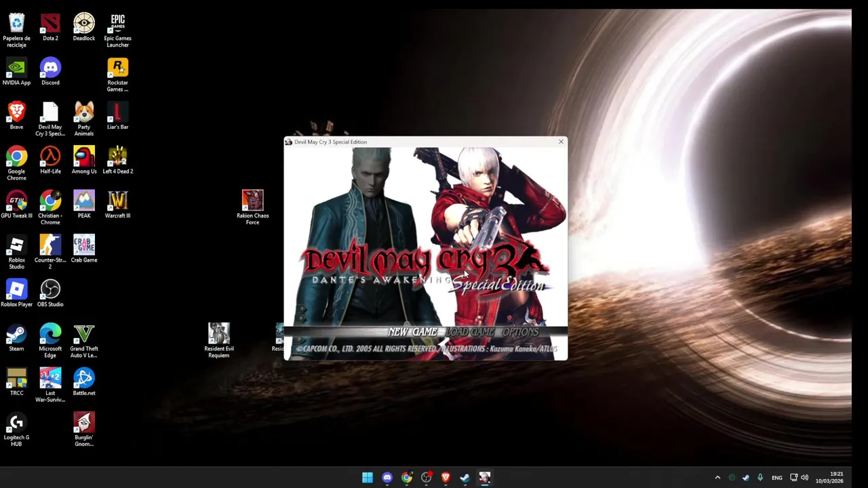
Task: Choose NEW GAME in the Devil May Cry menu
Action: pyautogui.click(x=412, y=332)
